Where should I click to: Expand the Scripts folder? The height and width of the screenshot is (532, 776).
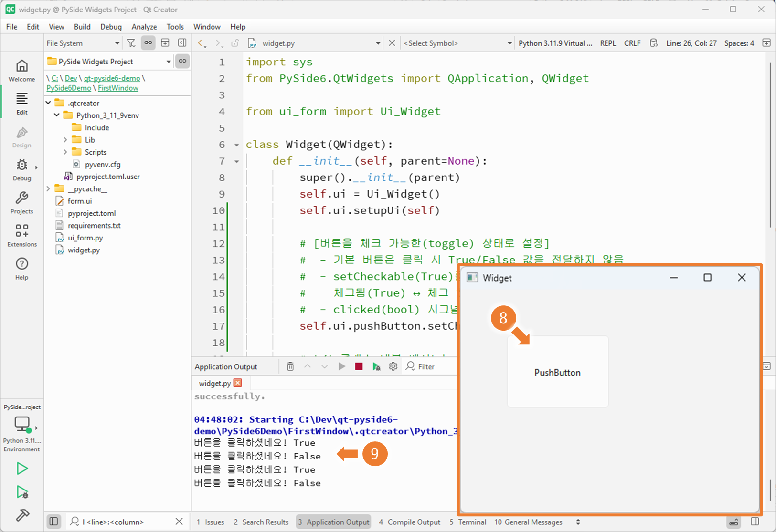(x=65, y=152)
